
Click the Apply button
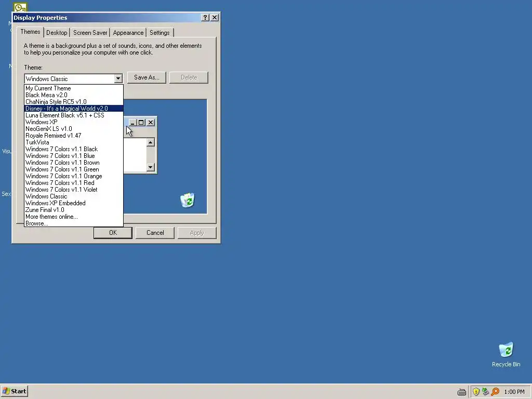tap(197, 233)
